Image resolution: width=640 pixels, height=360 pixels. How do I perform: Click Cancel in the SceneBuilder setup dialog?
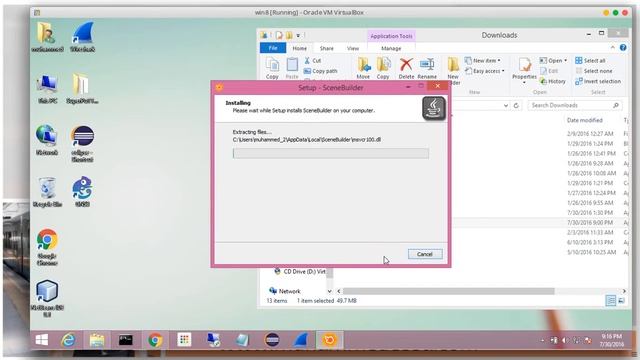(x=425, y=254)
